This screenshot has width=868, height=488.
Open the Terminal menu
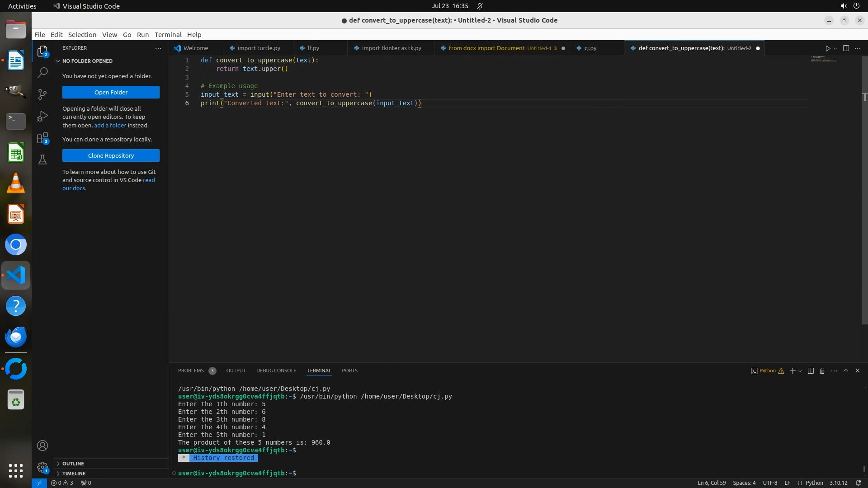point(168,35)
